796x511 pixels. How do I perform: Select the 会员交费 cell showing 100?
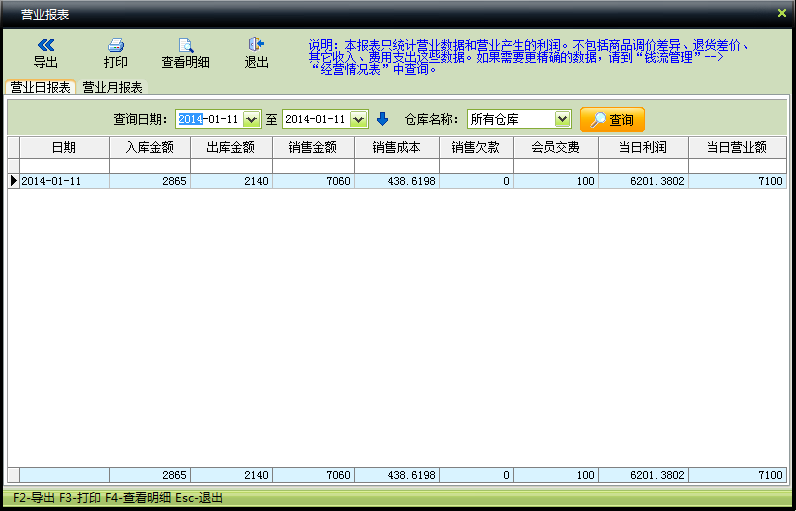point(556,181)
